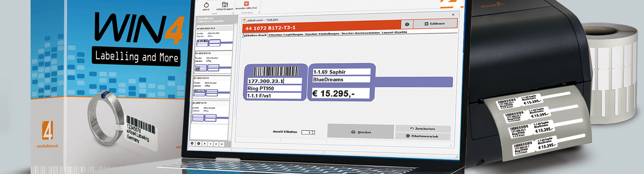Click the remove layout minus icon

pos(198,144)
